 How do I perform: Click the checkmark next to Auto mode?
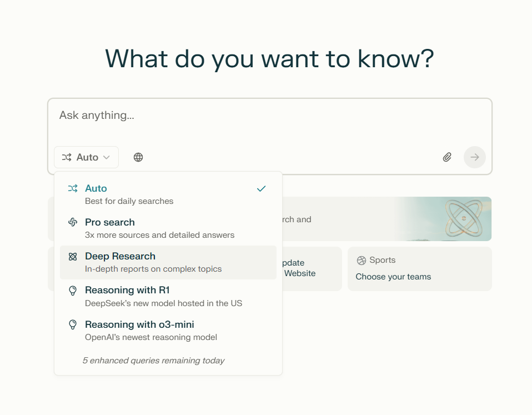point(261,189)
